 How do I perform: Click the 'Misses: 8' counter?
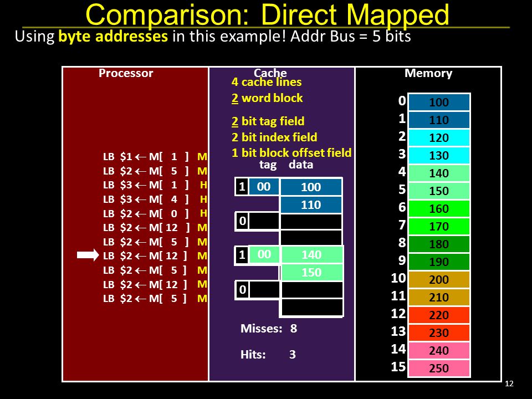(269, 329)
